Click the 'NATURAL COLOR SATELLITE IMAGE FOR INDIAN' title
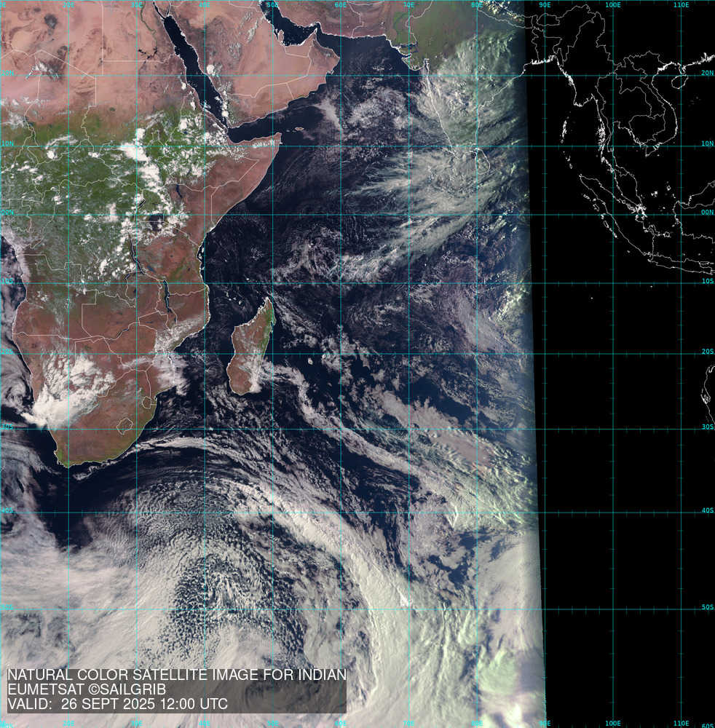 (176, 675)
